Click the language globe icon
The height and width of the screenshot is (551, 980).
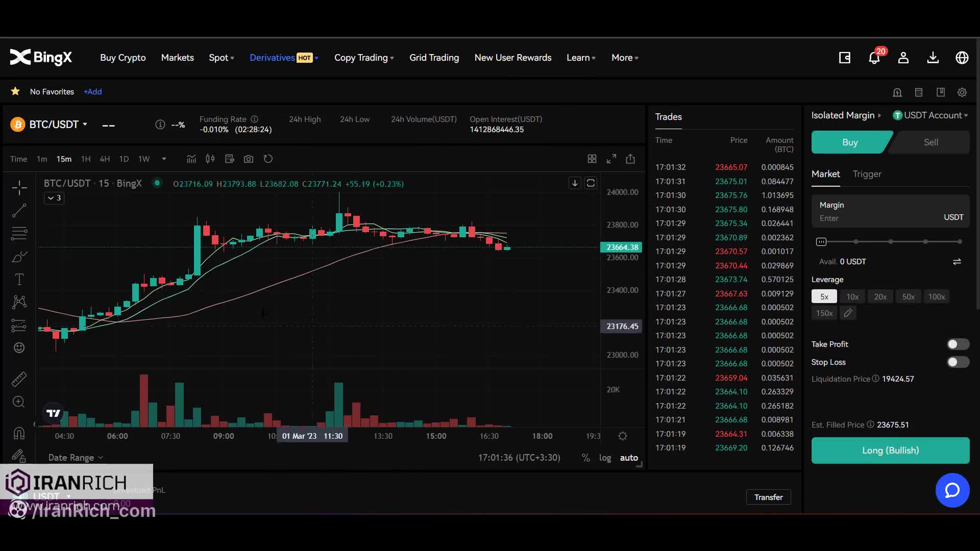click(962, 58)
